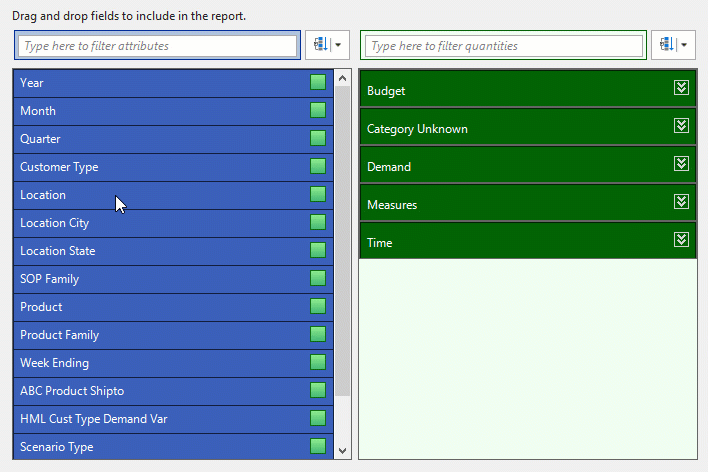The image size is (708, 472).
Task: Toggle green box on Year row
Action: tap(318, 82)
